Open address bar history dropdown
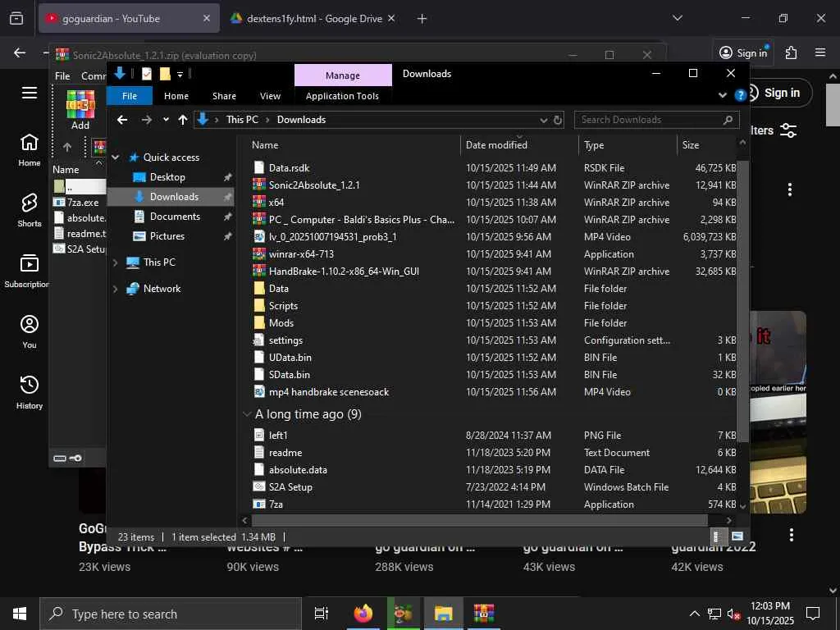Image resolution: width=840 pixels, height=630 pixels. click(543, 120)
